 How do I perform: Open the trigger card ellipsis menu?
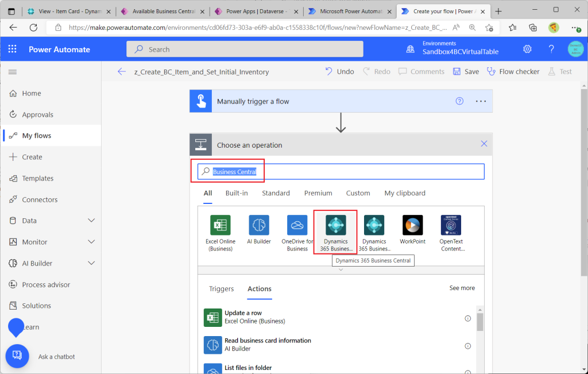coord(481,101)
